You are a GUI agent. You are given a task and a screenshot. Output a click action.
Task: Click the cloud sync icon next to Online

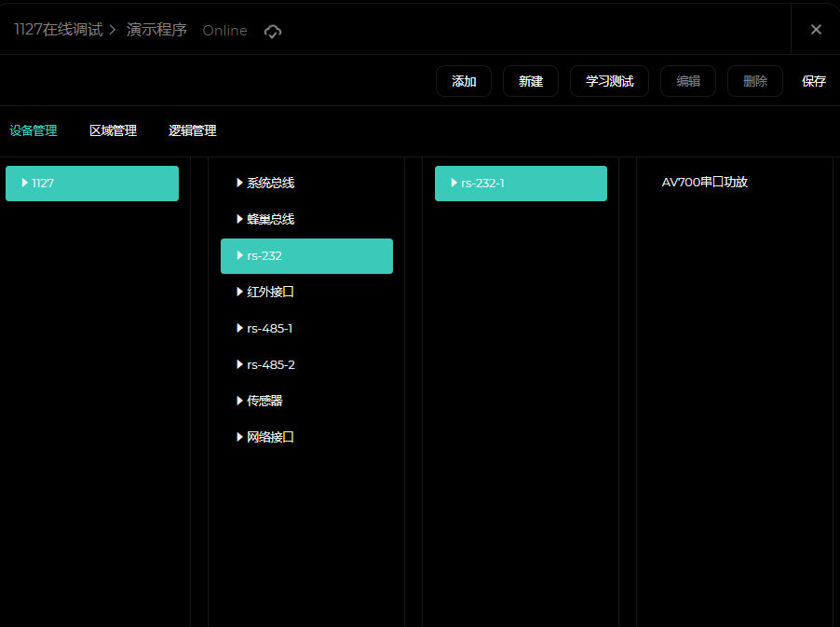tap(273, 31)
